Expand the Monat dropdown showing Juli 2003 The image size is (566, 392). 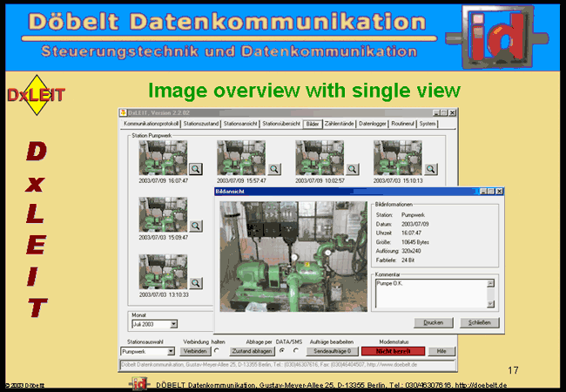click(173, 324)
